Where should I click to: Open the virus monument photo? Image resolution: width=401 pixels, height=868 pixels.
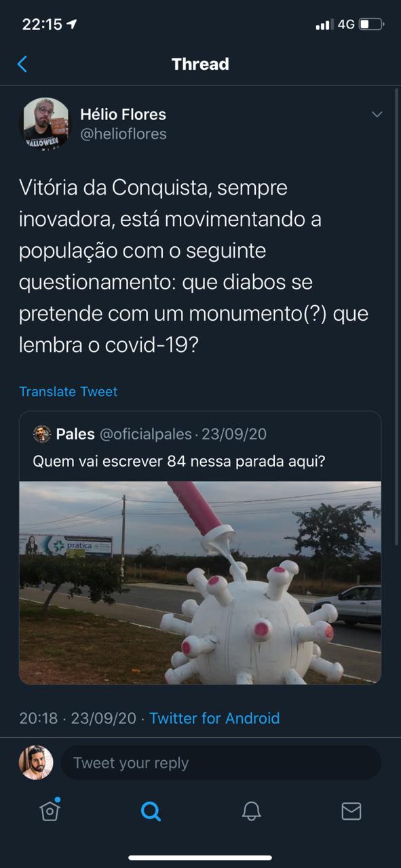[200, 583]
